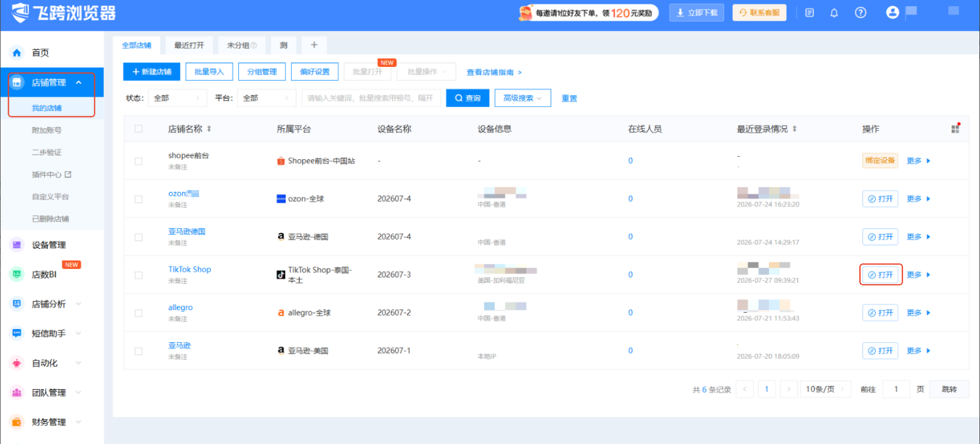
Task: Check the ozon row checkbox
Action: (x=138, y=199)
